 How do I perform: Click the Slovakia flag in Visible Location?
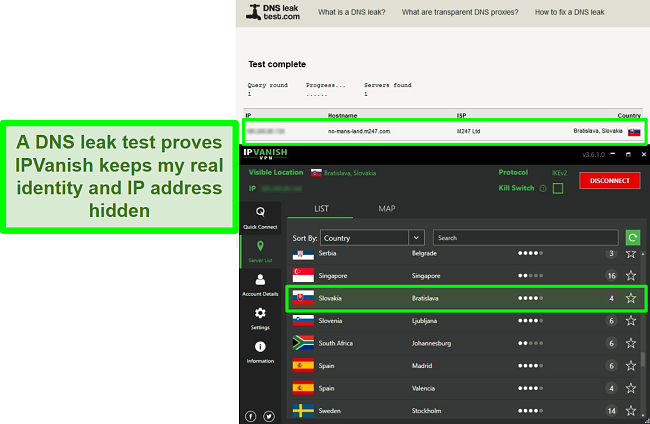(316, 173)
